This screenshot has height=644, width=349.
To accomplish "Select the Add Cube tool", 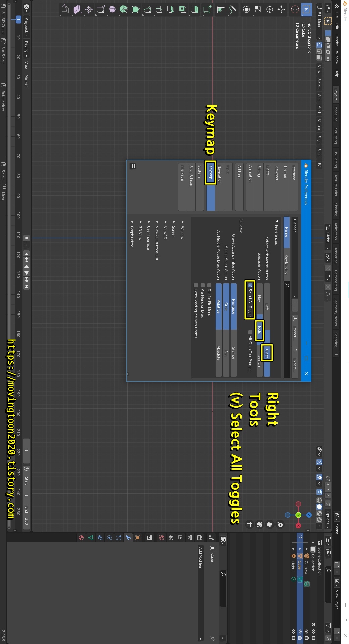I will [207, 9].
